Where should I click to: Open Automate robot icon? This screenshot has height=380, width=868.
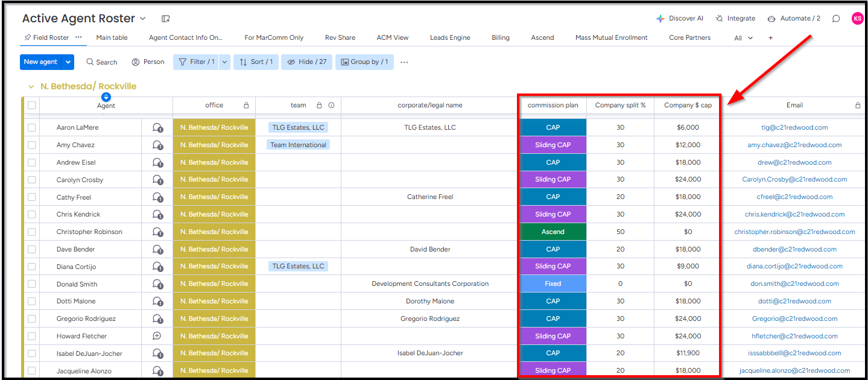771,19
